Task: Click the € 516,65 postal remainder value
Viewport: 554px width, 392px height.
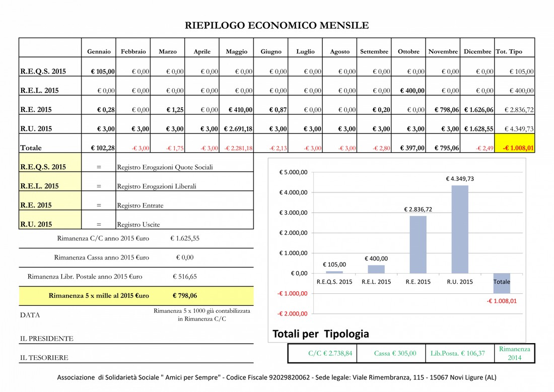Action: [x=185, y=277]
